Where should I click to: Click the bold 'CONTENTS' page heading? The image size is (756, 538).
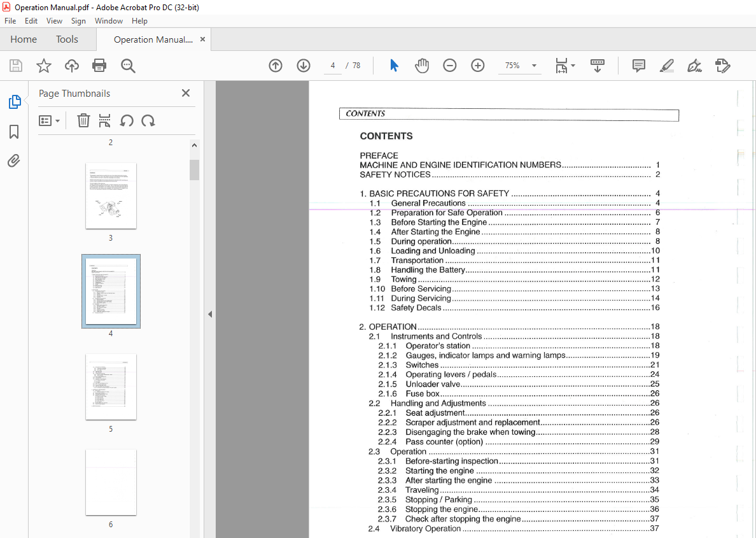pyautogui.click(x=386, y=136)
